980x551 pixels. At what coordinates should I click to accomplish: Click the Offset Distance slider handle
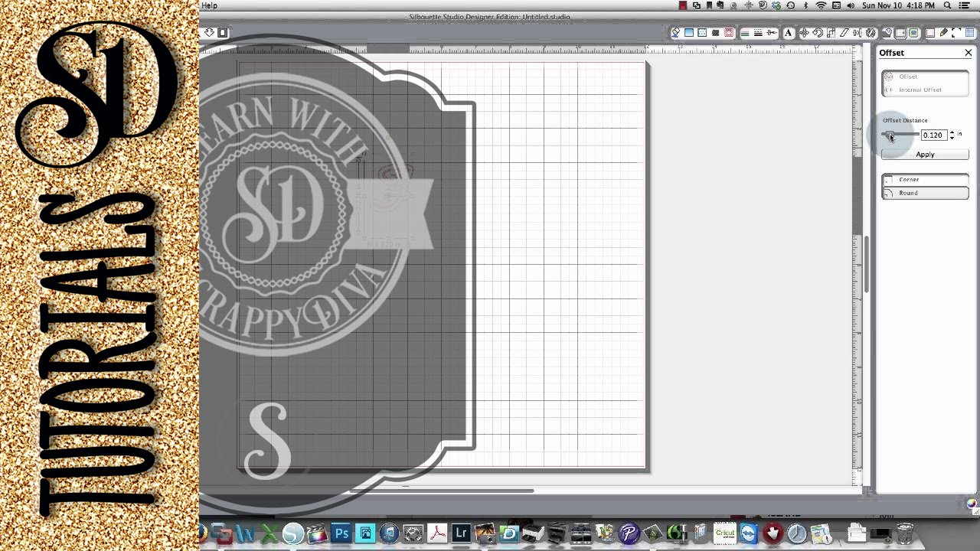890,135
